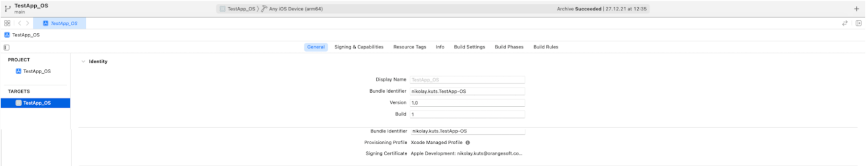Viewport: 868px width, 166px height.
Task: Click the Build number field
Action: [467, 114]
